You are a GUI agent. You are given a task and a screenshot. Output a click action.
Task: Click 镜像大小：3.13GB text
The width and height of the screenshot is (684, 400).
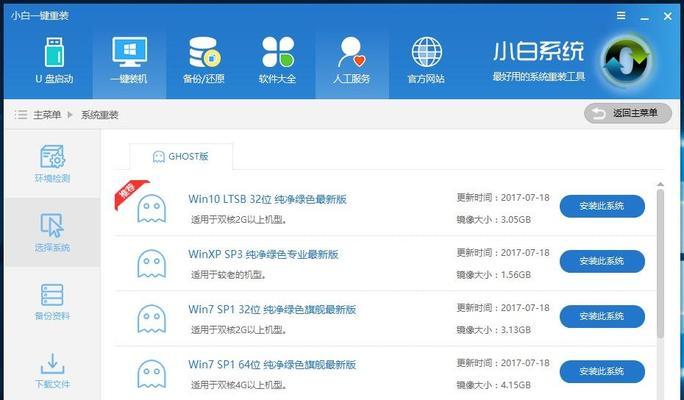[x=494, y=330]
